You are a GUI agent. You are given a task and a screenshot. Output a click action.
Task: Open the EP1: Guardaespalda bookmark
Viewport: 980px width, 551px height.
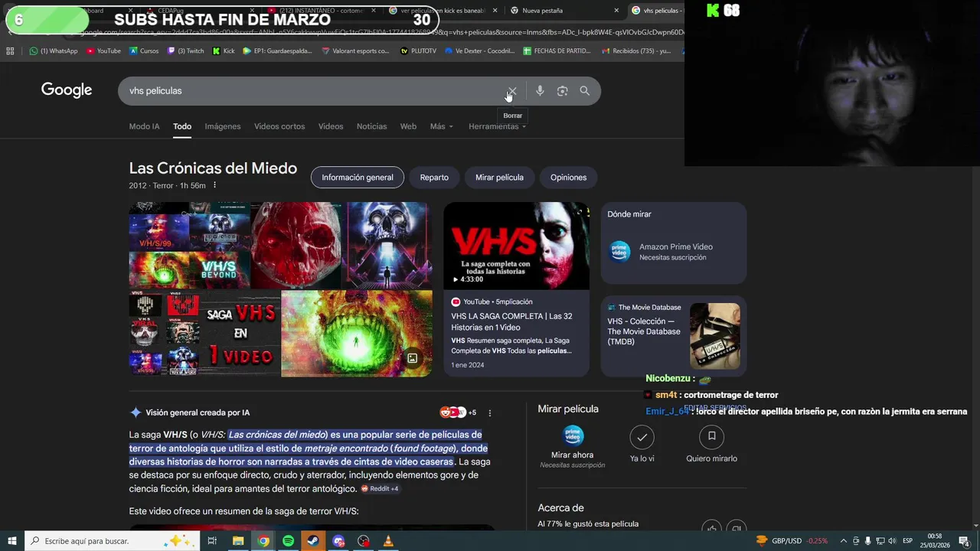[x=277, y=51]
